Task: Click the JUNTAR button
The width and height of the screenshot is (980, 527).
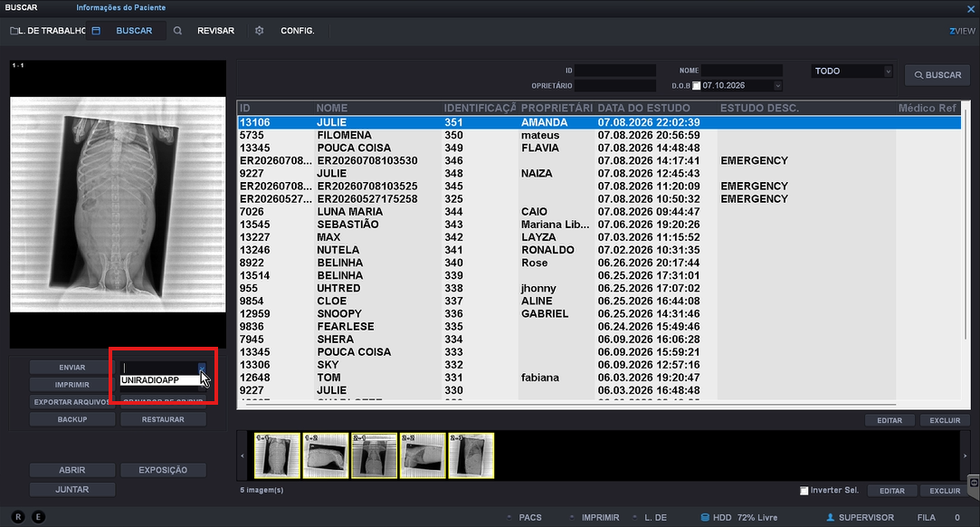Action: coord(72,490)
